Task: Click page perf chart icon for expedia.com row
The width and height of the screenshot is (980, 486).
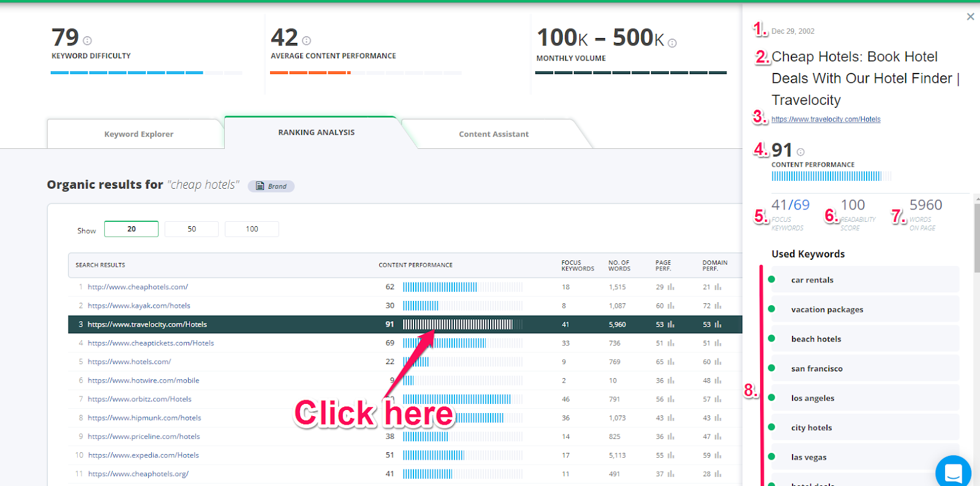Action: pos(671,455)
